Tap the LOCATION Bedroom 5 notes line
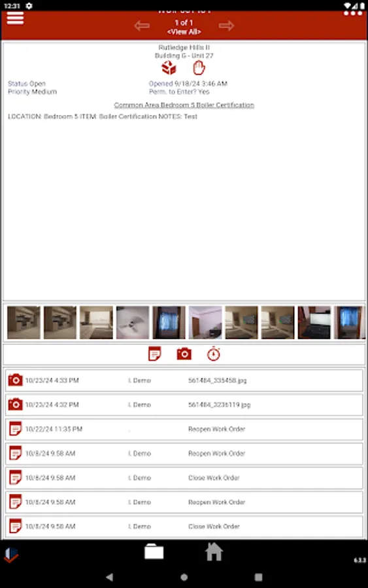 [103, 117]
